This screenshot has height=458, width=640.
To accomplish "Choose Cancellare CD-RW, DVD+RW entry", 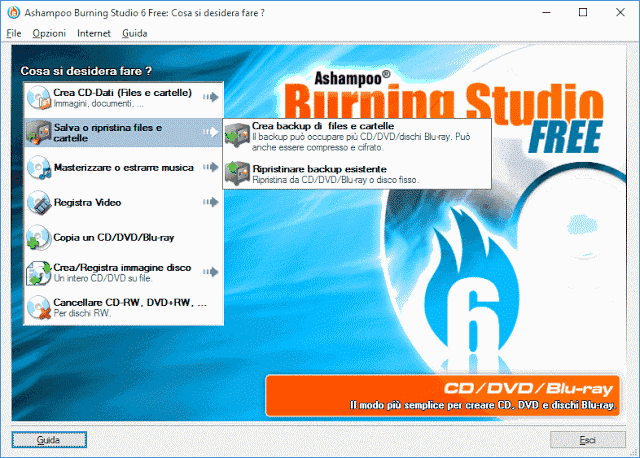I will pos(124,307).
